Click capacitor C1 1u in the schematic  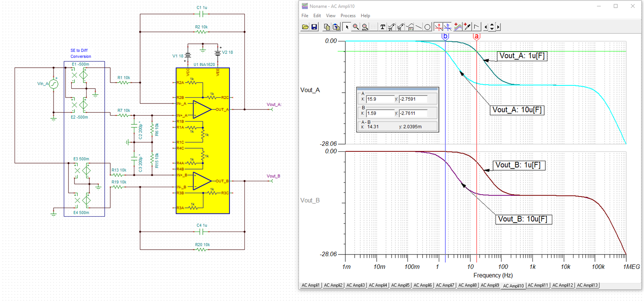[202, 14]
